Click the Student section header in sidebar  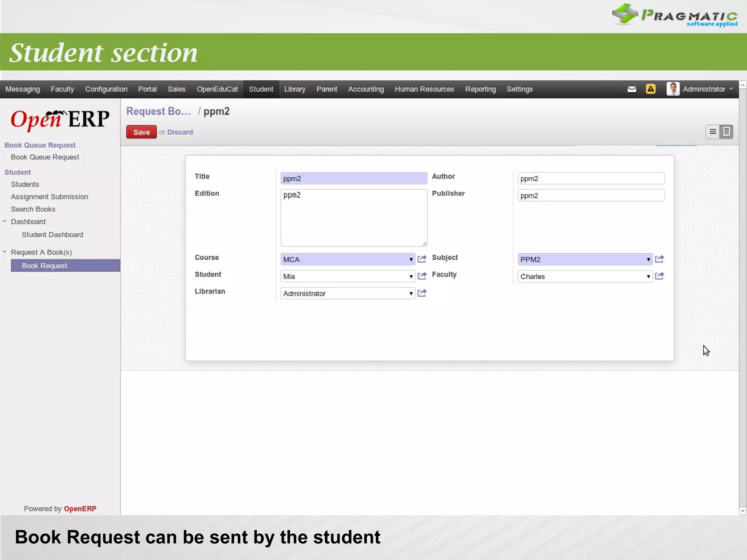pyautogui.click(x=18, y=172)
